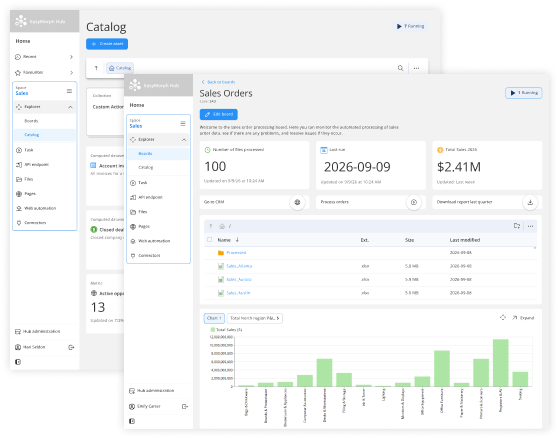The height and width of the screenshot is (439, 559).
Task: Click logout icon next to Hari Seldon
Action: tap(71, 347)
